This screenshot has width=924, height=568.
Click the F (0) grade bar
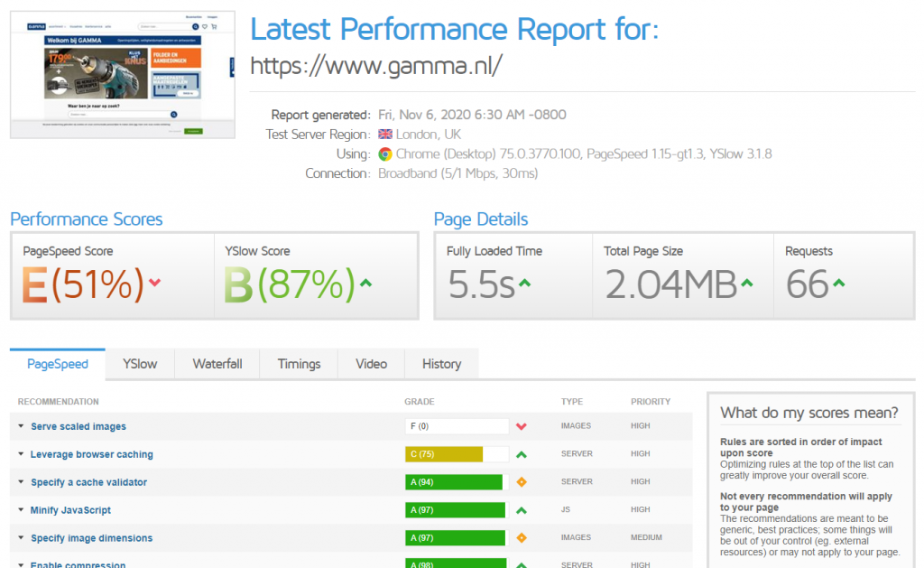click(457, 426)
